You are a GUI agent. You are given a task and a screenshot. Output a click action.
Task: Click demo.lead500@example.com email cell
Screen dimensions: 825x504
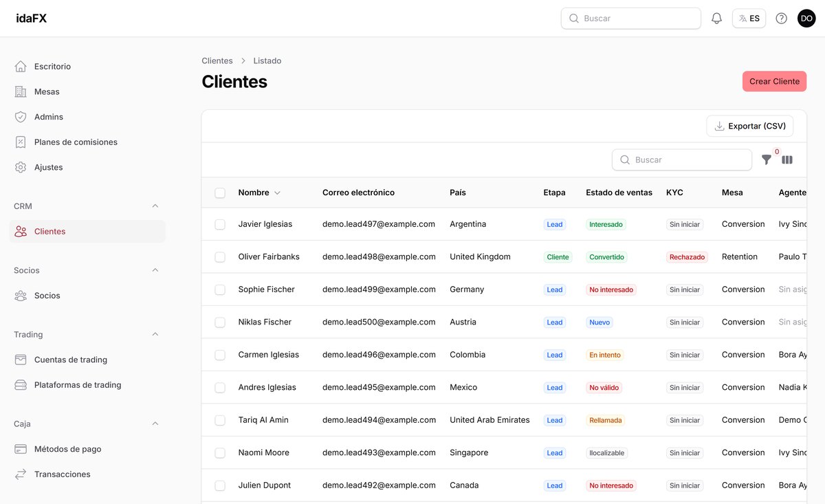[x=379, y=322]
